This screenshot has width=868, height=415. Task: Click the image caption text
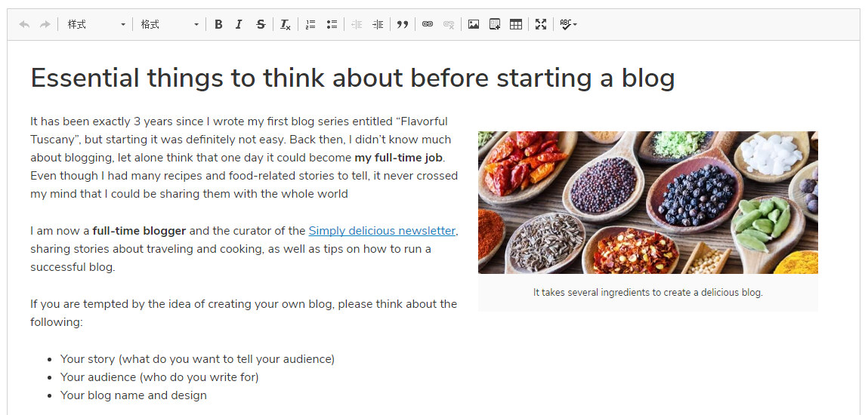pyautogui.click(x=647, y=292)
